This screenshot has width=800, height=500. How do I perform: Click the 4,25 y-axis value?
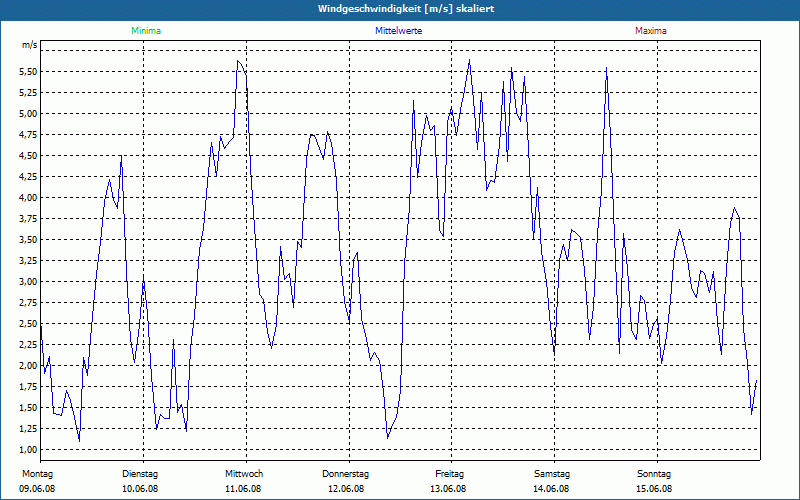tap(29, 177)
